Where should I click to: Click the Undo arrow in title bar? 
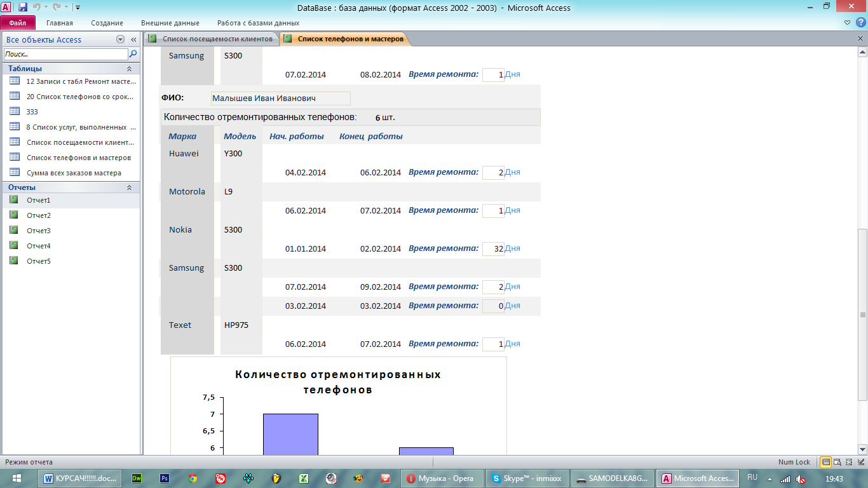(36, 8)
